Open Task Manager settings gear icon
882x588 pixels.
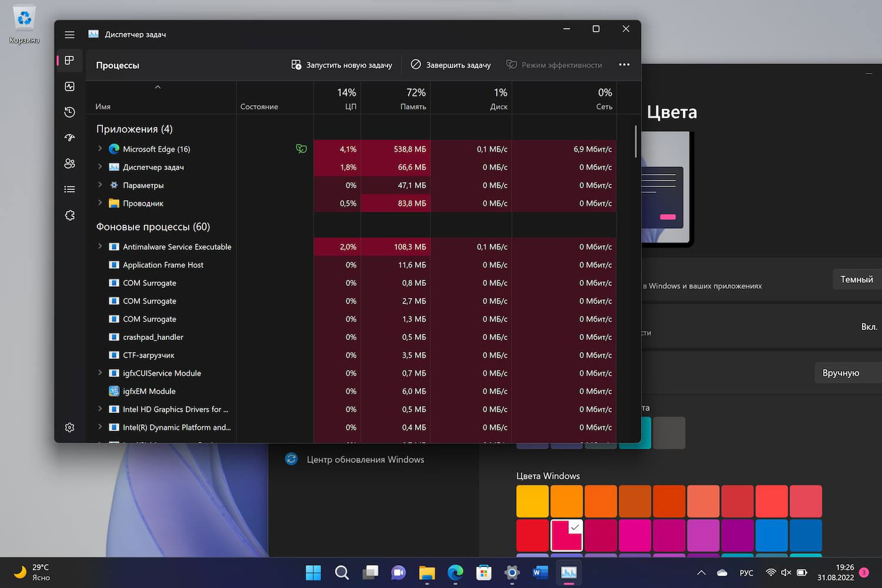click(69, 427)
